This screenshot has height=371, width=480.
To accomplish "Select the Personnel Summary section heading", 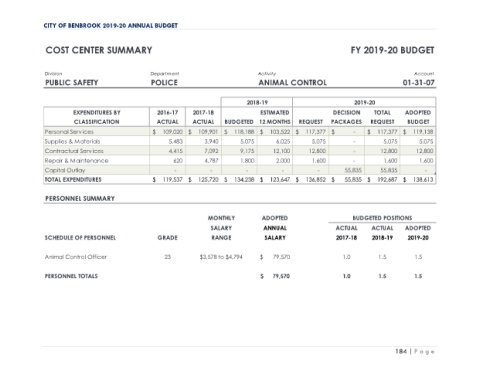I will click(x=80, y=199).
